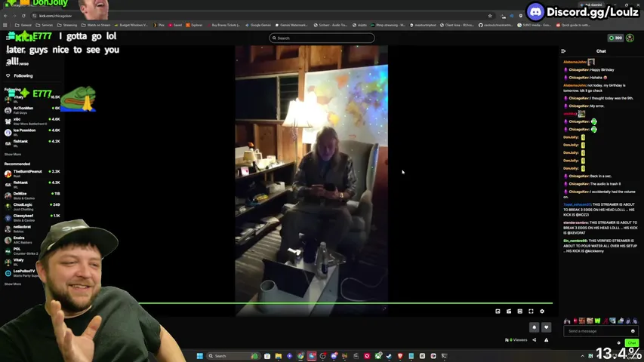644x362 pixels.
Task: Open the Watch on Stream bookmark
Action: 96,25
